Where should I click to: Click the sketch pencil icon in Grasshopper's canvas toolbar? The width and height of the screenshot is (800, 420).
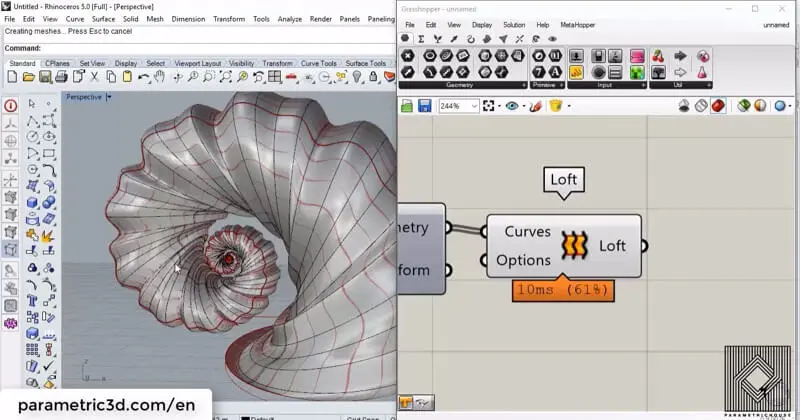[x=536, y=105]
